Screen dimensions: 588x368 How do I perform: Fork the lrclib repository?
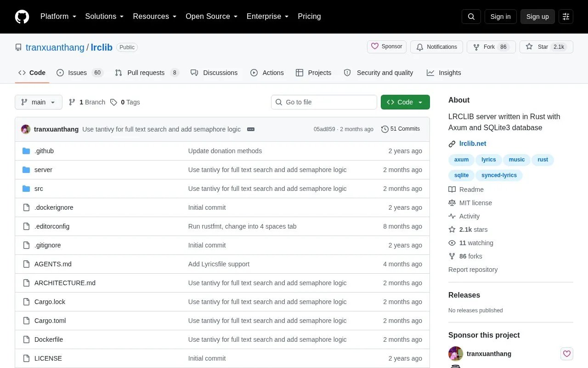pos(491,47)
